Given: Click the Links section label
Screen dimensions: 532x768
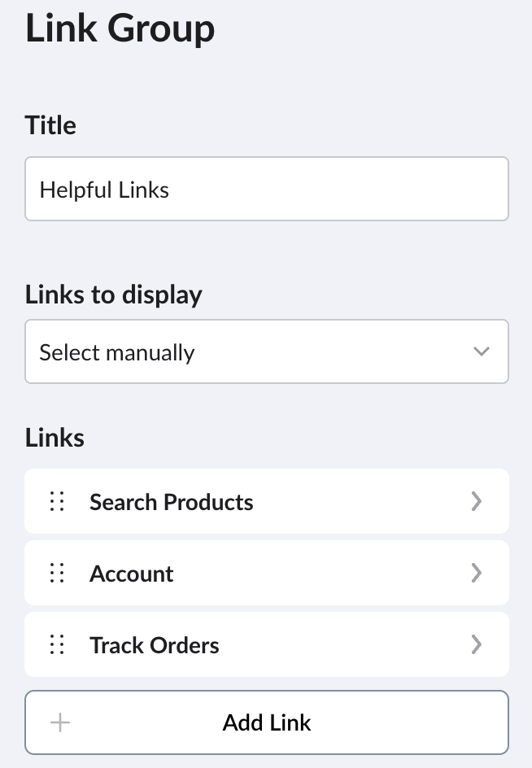Looking at the screenshot, I should point(55,437).
